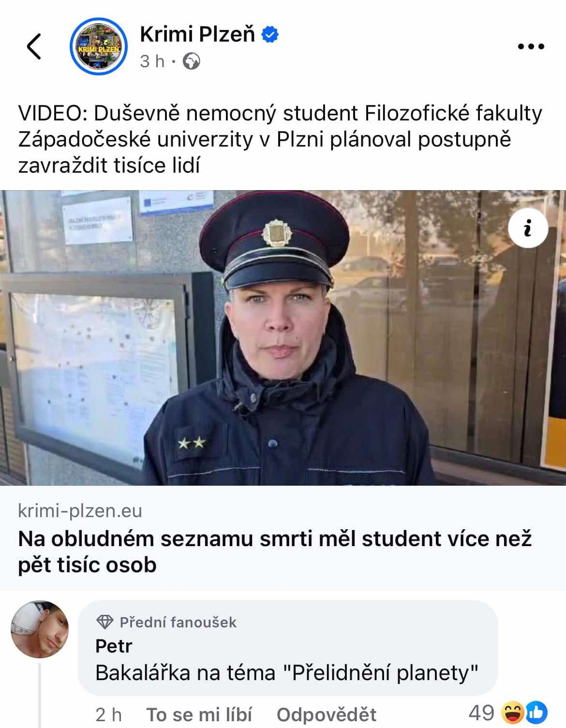The width and height of the screenshot is (566, 728).
Task: Tap the post text about Duševně nemocný student
Action: pos(280,139)
